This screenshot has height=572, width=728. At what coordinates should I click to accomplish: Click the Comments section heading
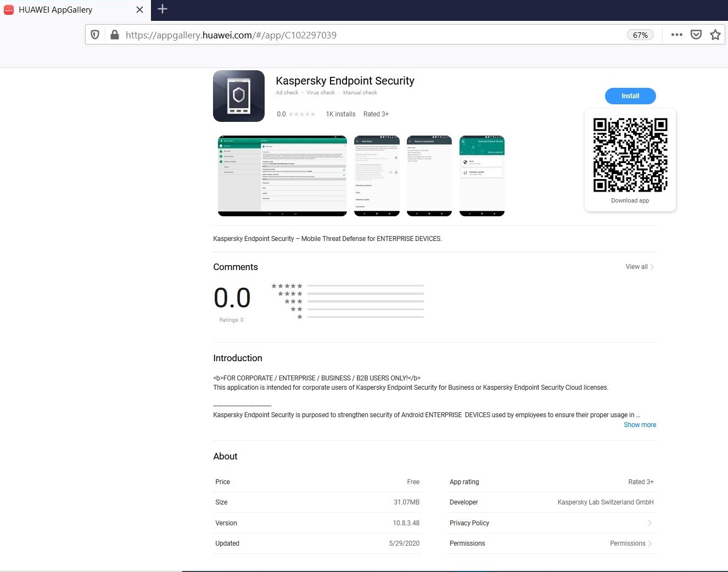236,267
